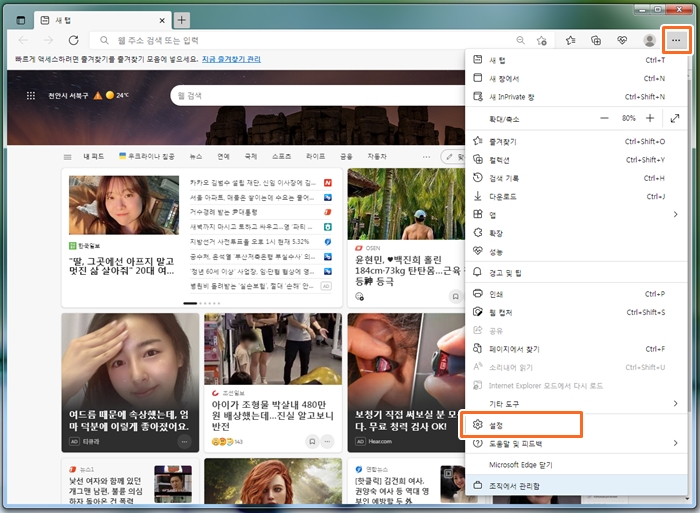Screen dimensions: 700x513
Task: Open 즐겨찾기 menu item
Action: [576, 142]
